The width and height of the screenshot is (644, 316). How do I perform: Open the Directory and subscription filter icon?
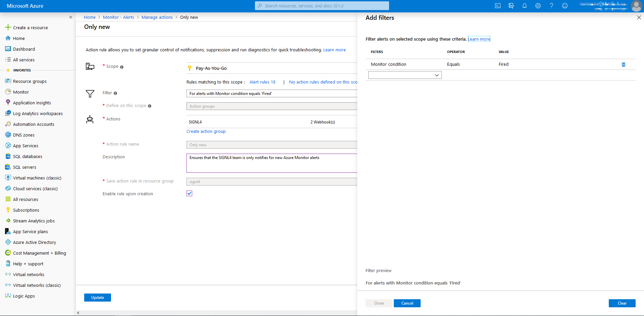pyautogui.click(x=511, y=6)
